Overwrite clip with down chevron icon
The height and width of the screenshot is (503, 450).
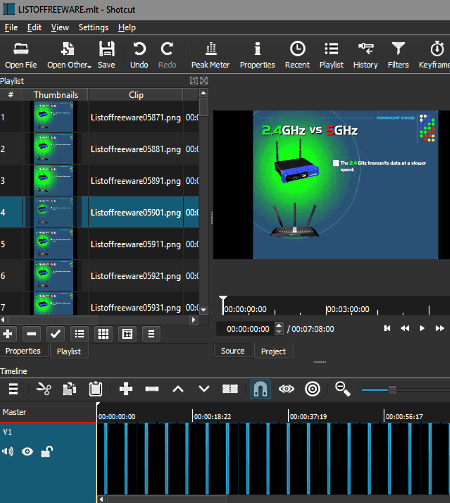coord(204,389)
